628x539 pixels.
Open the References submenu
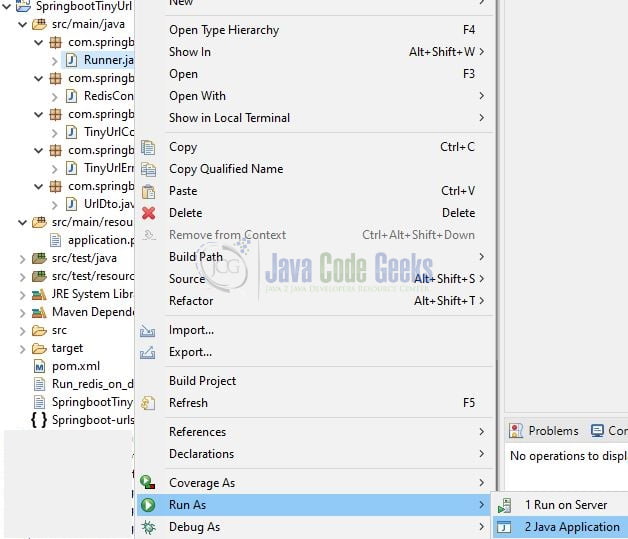tap(315, 432)
